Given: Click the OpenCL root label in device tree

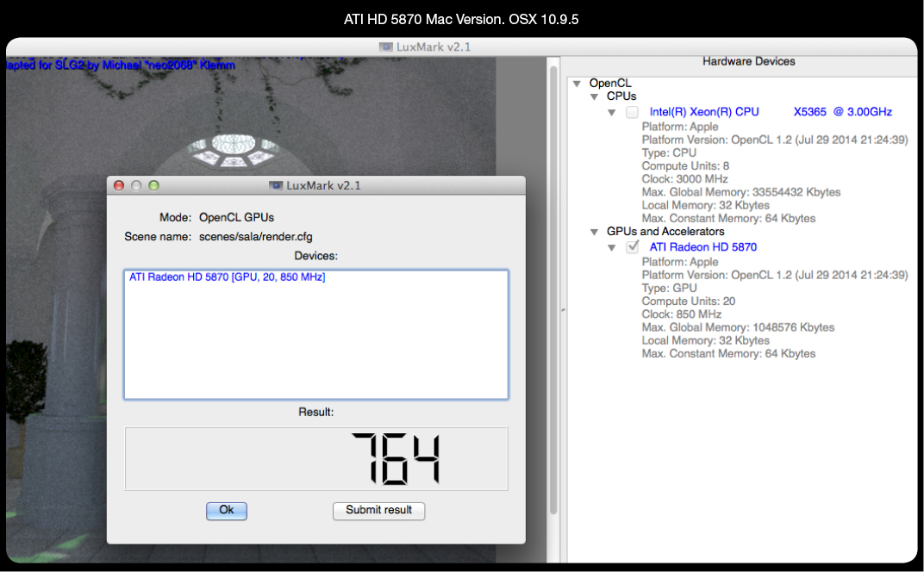Looking at the screenshot, I should 610,83.
